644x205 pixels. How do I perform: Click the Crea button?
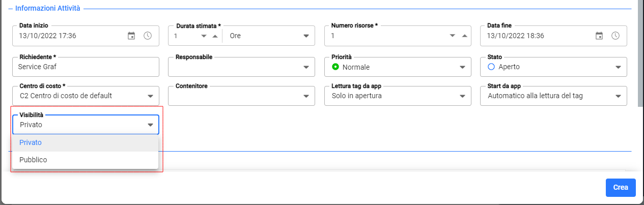621,187
